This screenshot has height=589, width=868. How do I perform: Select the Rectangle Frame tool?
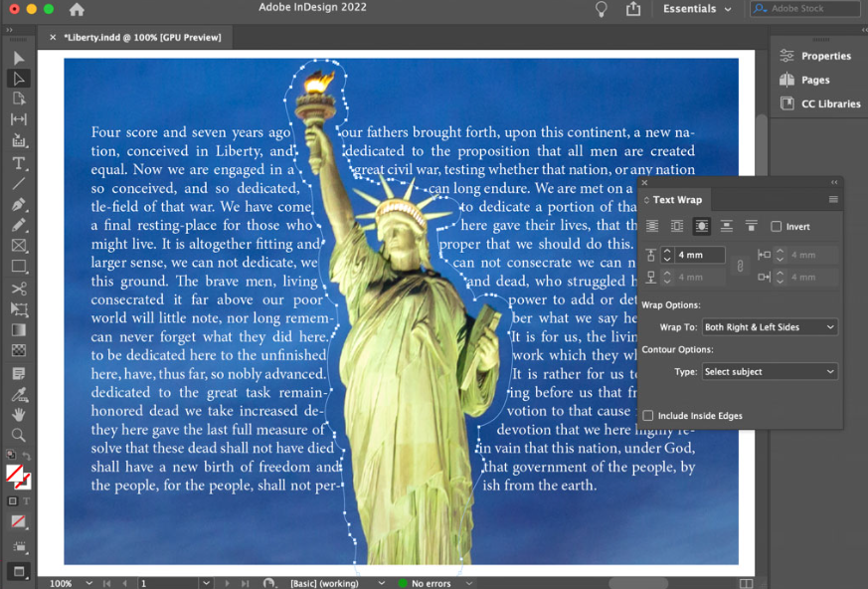[18, 245]
